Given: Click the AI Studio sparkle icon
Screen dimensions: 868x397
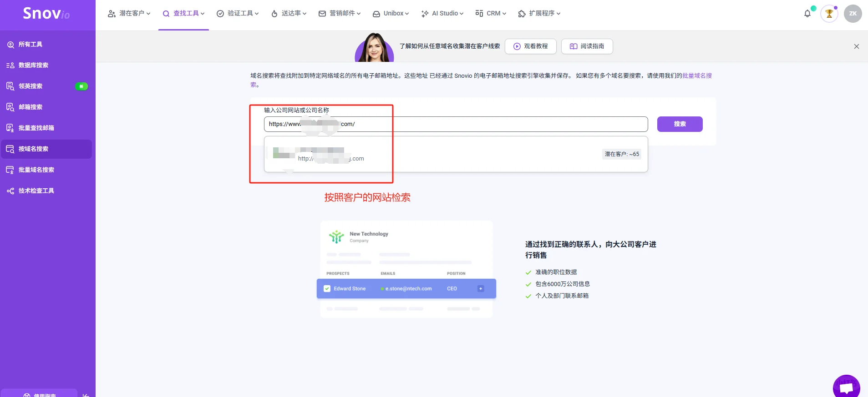Looking at the screenshot, I should tap(425, 14).
